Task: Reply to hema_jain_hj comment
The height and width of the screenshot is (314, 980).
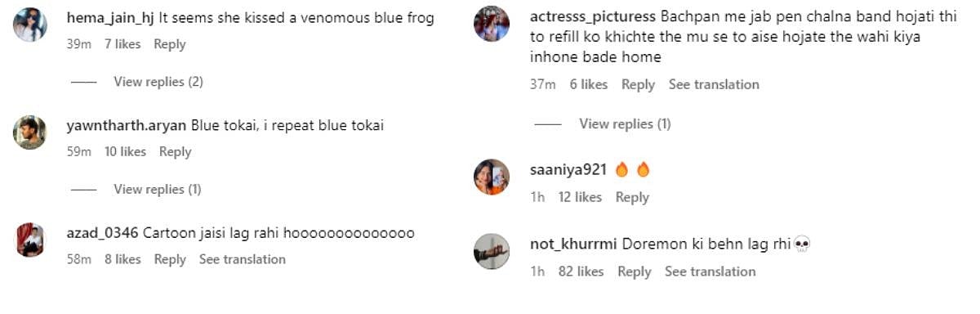Action: [170, 44]
